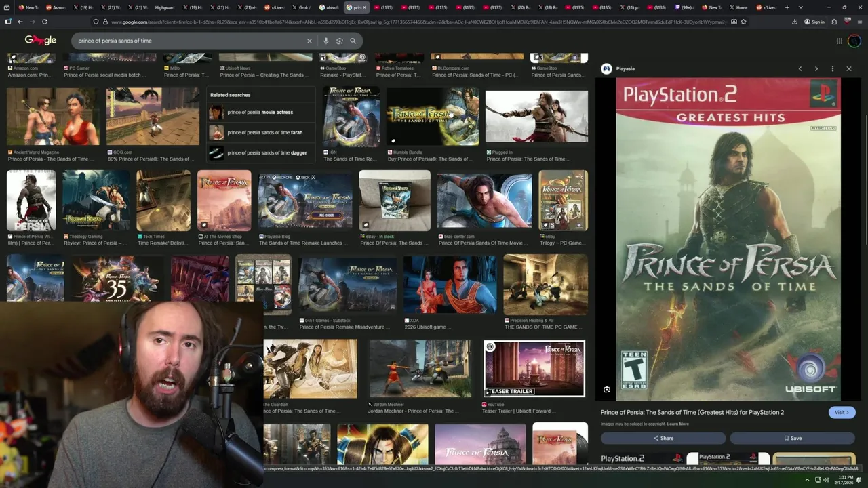Viewport: 868px width, 488px height.
Task: Show hidden system tray icons chevron
Action: pyautogui.click(x=807, y=480)
